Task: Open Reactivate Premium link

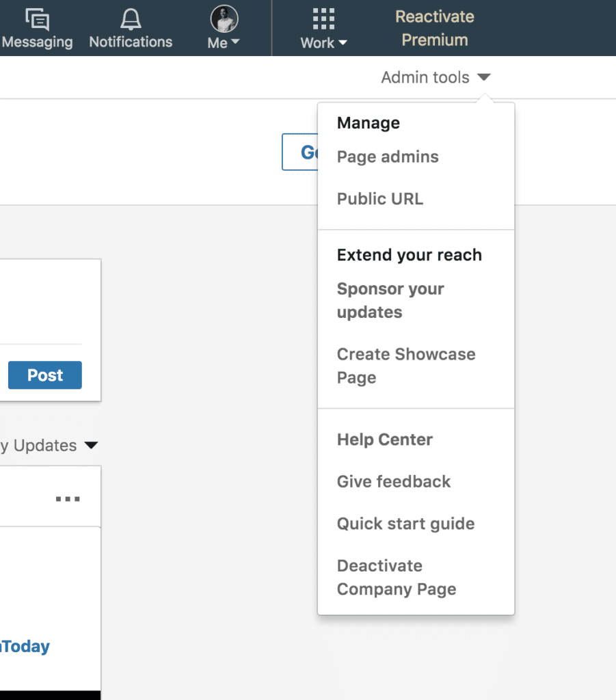Action: coord(435,28)
